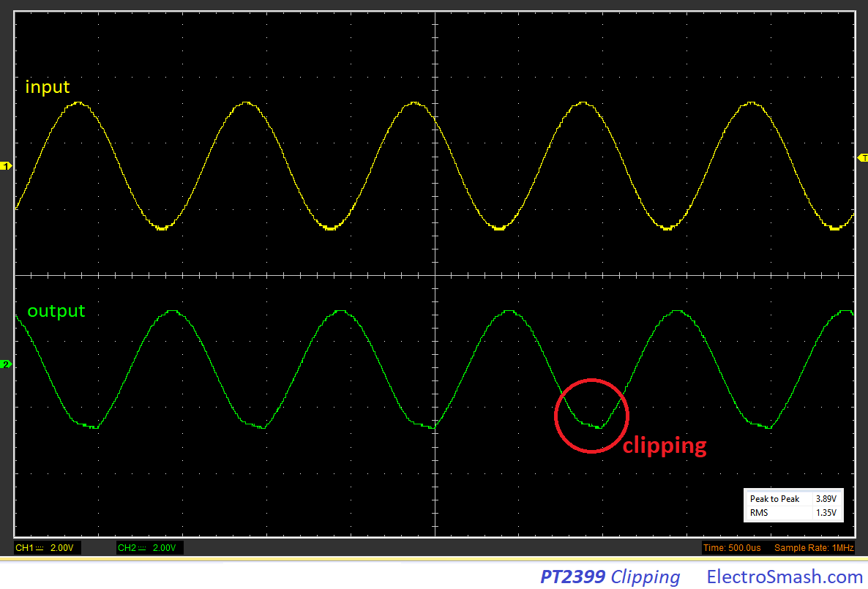Open the ElectroSmash.com link
This screenshot has height=589, width=868.
(x=785, y=577)
